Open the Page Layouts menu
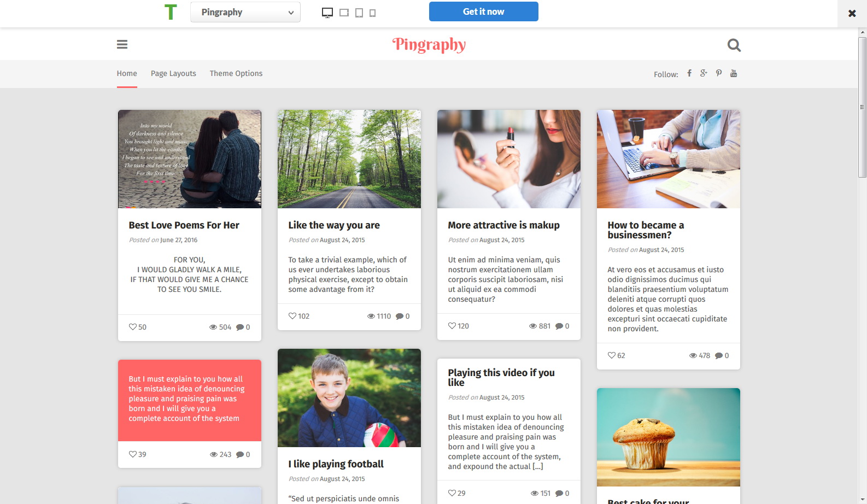This screenshot has height=504, width=867. (x=173, y=73)
